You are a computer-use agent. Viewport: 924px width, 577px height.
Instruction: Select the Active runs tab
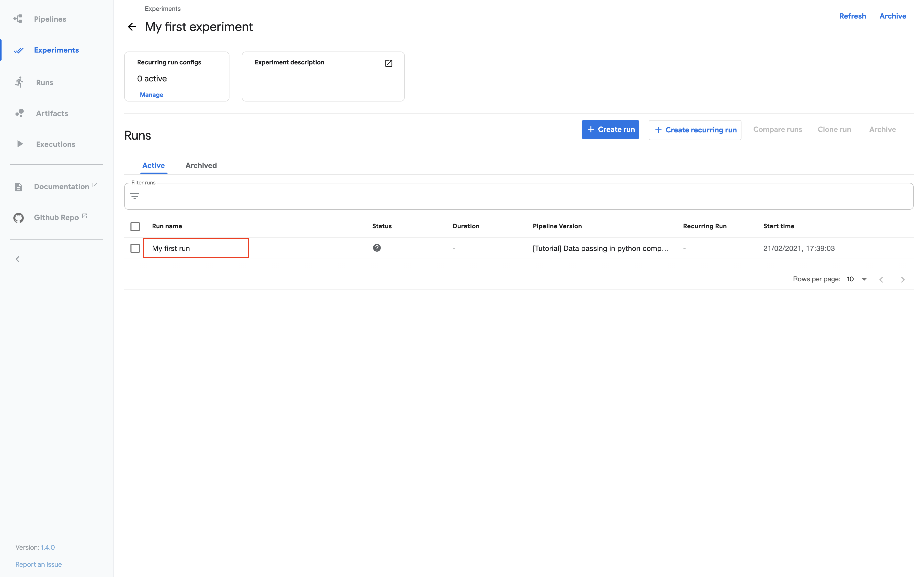pos(153,165)
